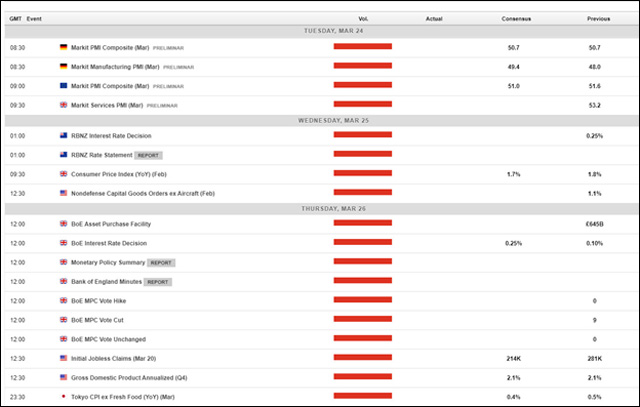Screen dimensions: 640x407
Task: Click PRELIMINAR tag on Markit Services PMI
Action: tap(165, 105)
